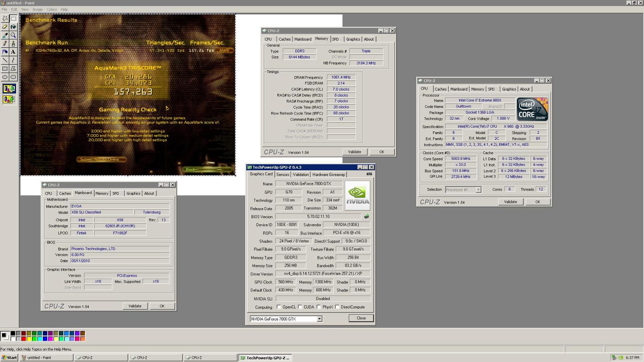Toggle the PhysX checkbox in GPU-Z

(x=319, y=307)
